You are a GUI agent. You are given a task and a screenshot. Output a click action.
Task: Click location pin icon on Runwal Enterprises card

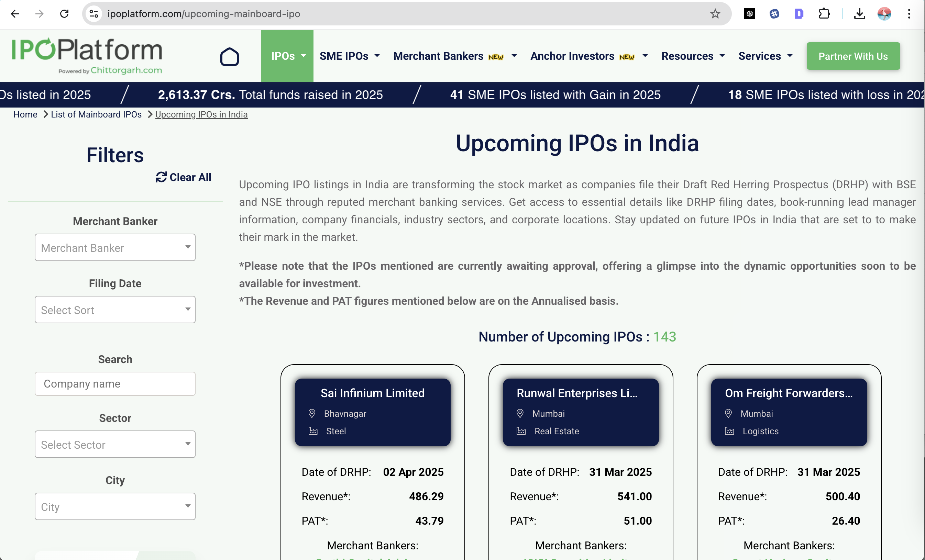[x=520, y=413]
